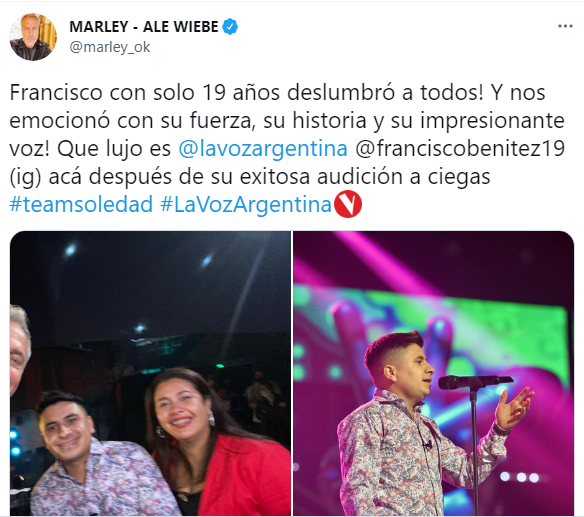Open the three-dot more options menu
Viewport: 584px width, 517px height.
565,26
